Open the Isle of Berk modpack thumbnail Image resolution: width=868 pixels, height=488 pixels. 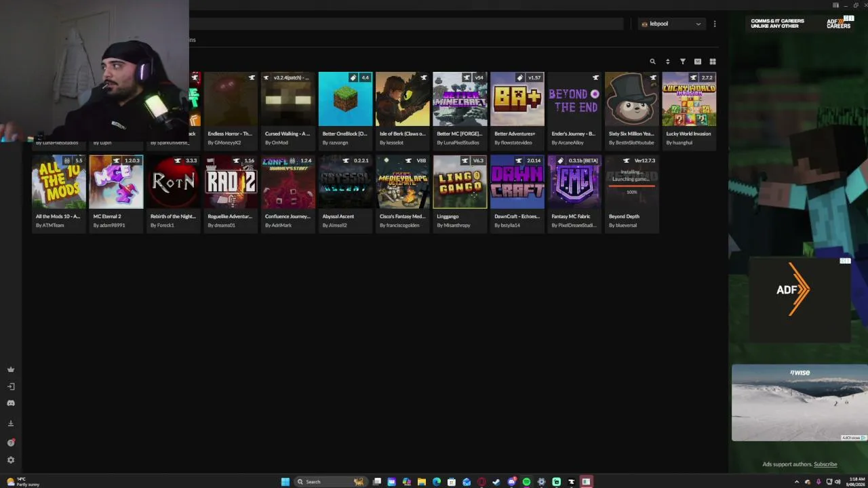tap(403, 99)
